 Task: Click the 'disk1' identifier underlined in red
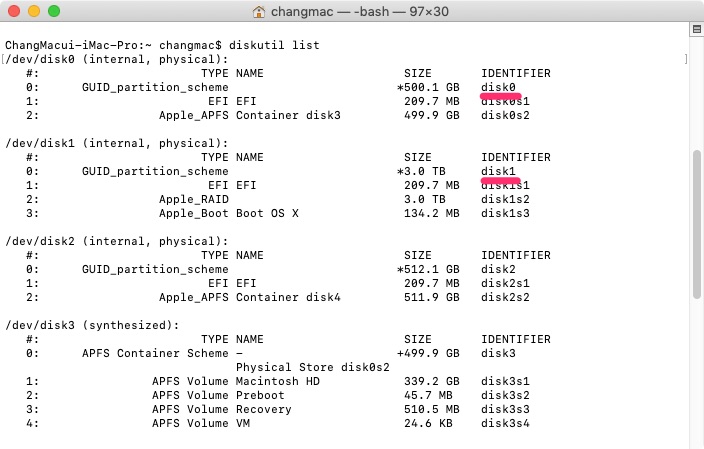coord(498,171)
